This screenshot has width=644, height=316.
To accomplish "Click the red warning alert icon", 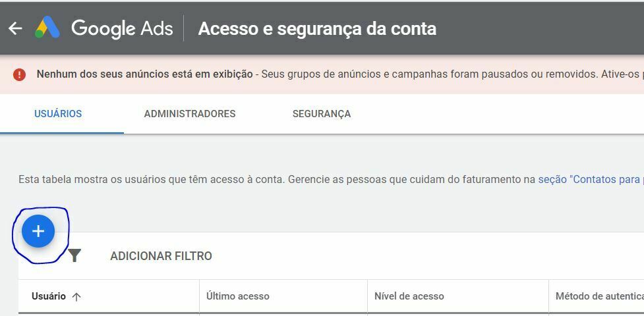I will [x=19, y=74].
